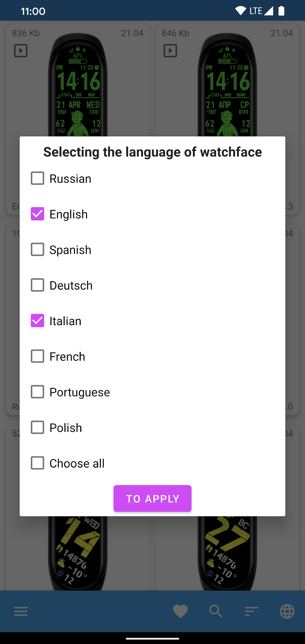305x644 pixels.
Task: Uncheck the English language checkbox
Action: tap(38, 214)
